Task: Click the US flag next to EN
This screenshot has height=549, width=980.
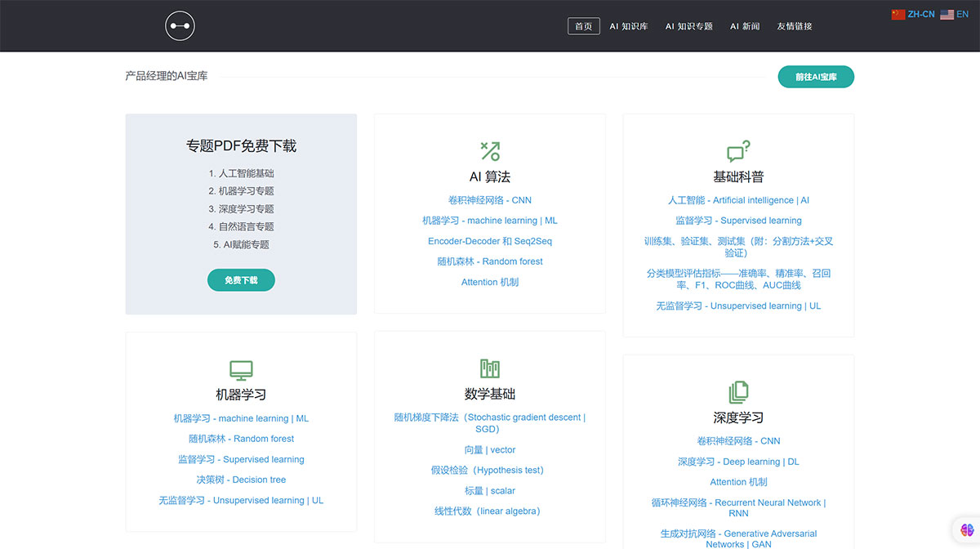Action: point(947,13)
